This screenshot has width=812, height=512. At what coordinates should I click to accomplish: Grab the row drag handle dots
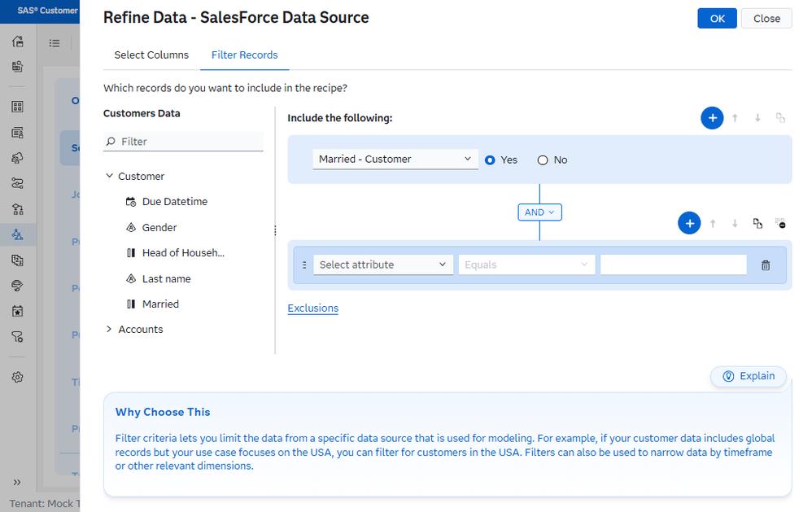pyautogui.click(x=304, y=265)
